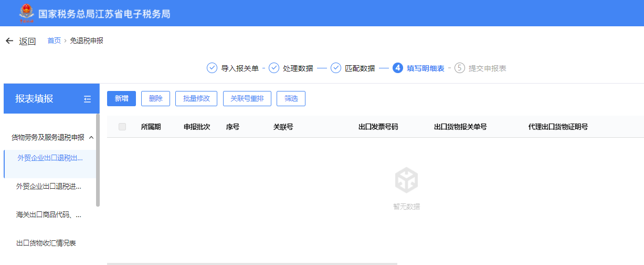The height and width of the screenshot is (265, 644).
Task: Click the 筛选 filter button
Action: coord(291,98)
